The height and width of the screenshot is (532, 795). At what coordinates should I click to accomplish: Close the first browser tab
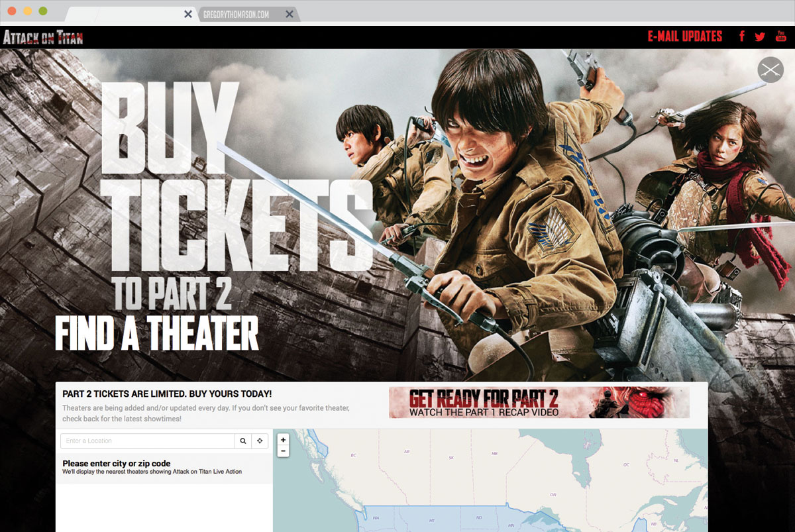point(188,14)
